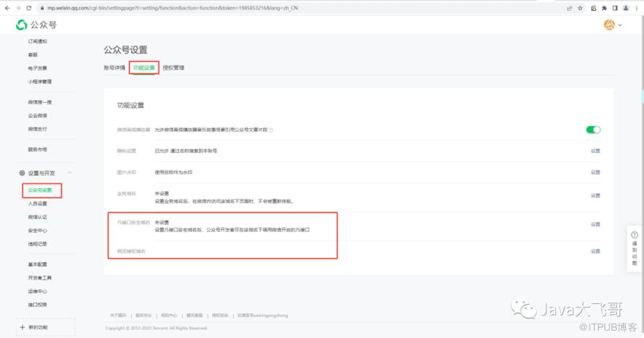Bookmark this page with the star icon

pyautogui.click(x=580, y=7)
